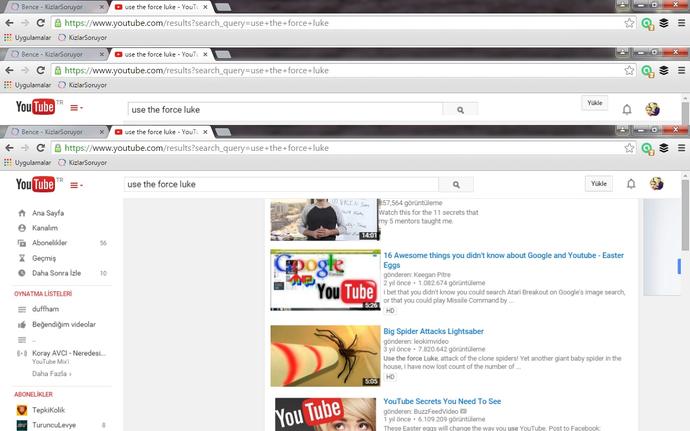Click the Abonelikler subscriptions icon
The height and width of the screenshot is (431, 690).
(x=22, y=243)
